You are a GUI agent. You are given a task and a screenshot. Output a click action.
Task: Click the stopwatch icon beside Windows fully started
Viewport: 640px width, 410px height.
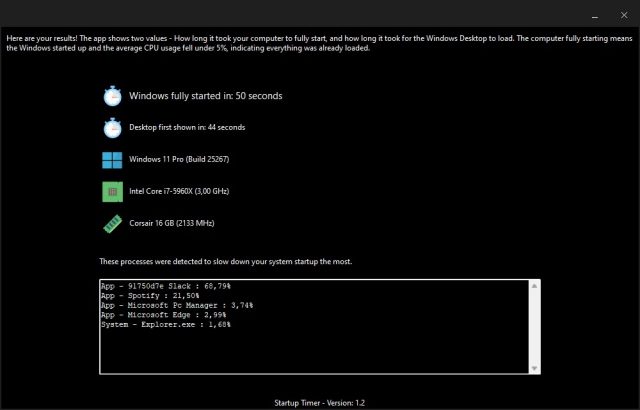pyautogui.click(x=112, y=96)
